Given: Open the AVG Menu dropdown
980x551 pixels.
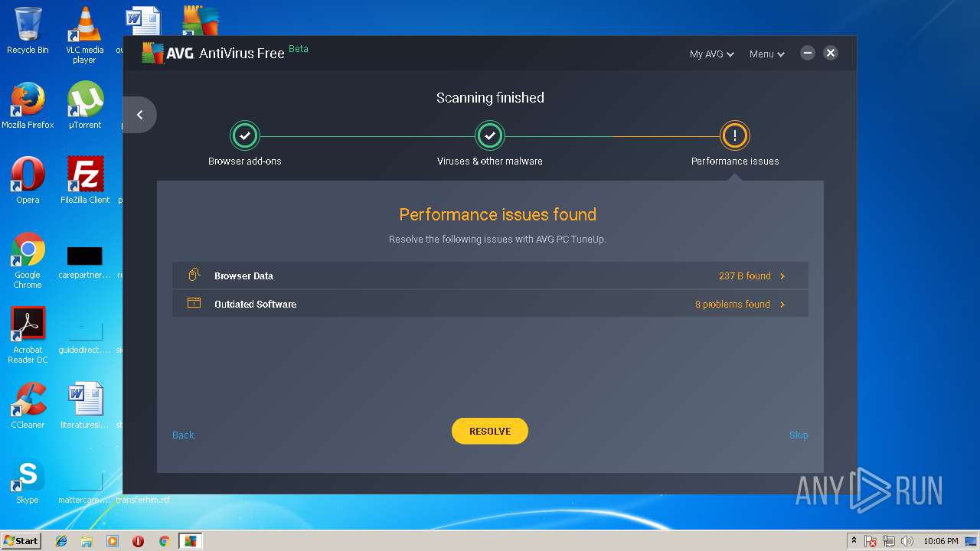Looking at the screenshot, I should click(x=766, y=54).
